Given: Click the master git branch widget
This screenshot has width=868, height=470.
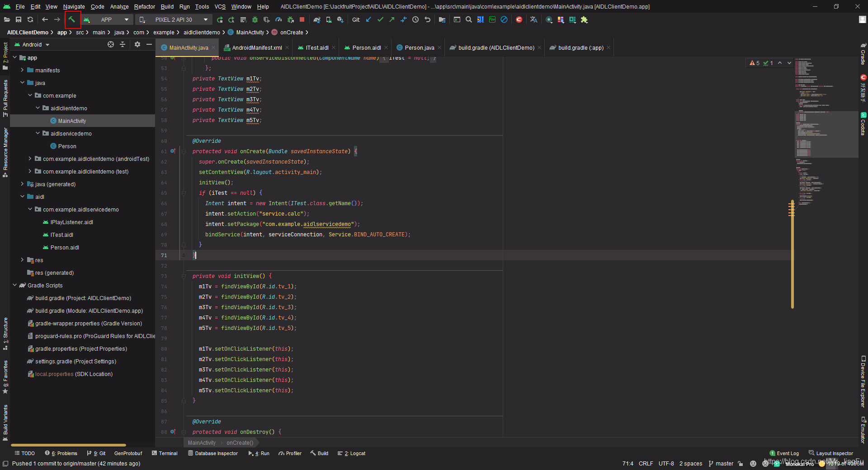Looking at the screenshot, I should coord(721,464).
